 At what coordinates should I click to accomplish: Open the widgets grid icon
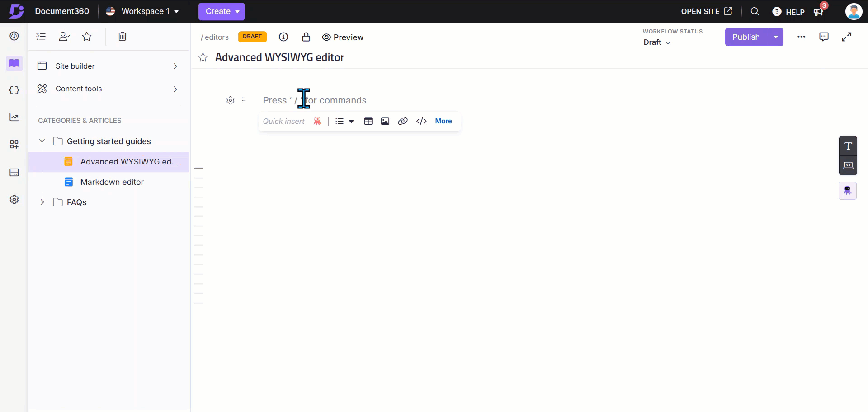[14, 145]
